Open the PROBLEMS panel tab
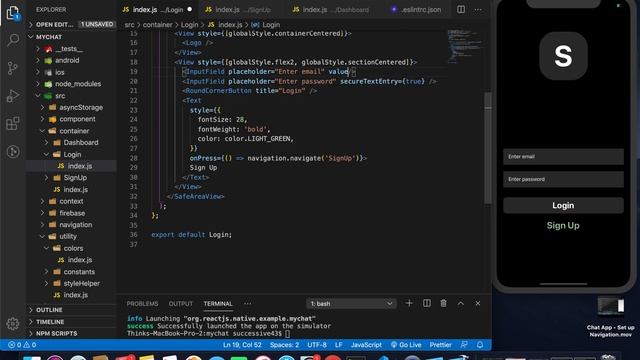The height and width of the screenshot is (360, 640). point(142,304)
